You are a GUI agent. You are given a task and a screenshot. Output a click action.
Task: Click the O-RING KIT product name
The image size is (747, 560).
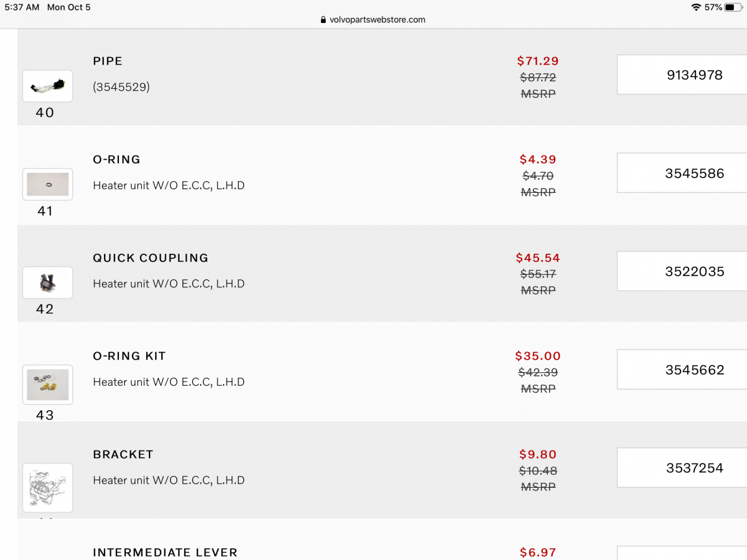tap(129, 356)
